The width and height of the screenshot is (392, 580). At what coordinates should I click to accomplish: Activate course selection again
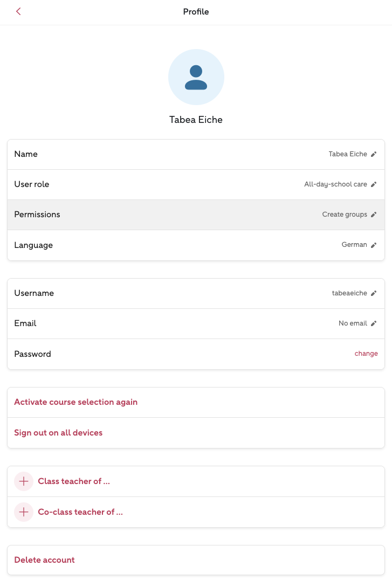pyautogui.click(x=76, y=402)
